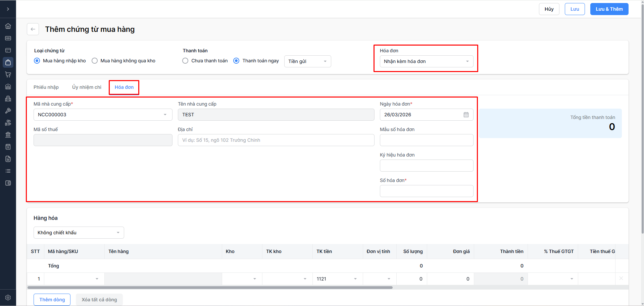
Task: Switch to the Phiếu nhập tab
Action: tap(46, 87)
